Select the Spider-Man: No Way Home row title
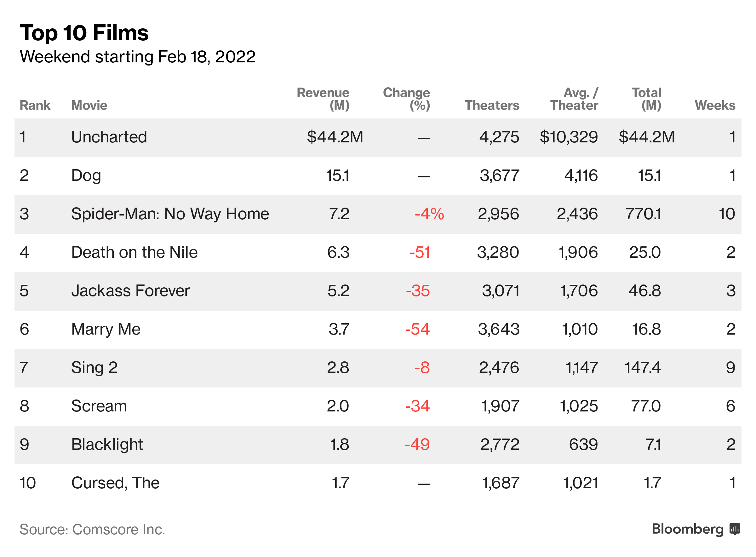 (170, 214)
